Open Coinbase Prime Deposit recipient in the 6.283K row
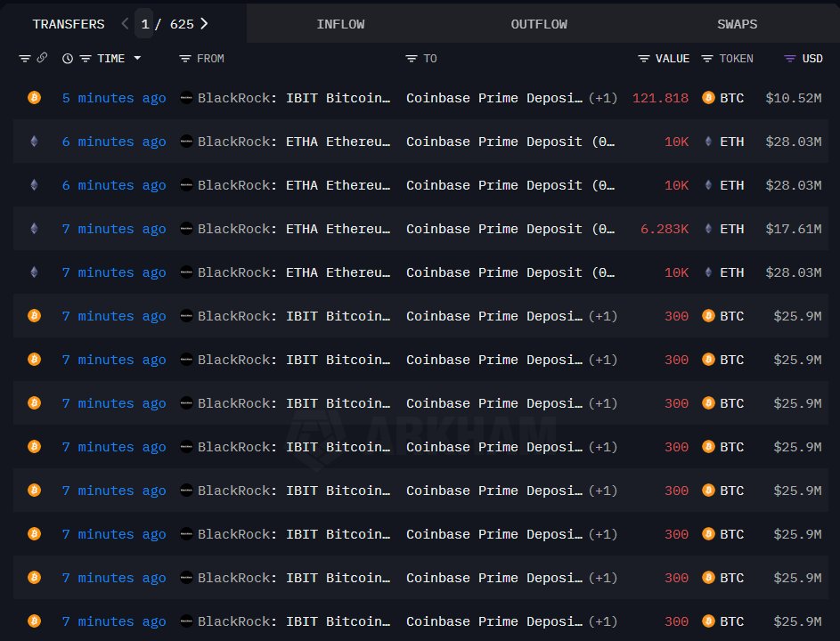840x641 pixels. tap(510, 229)
